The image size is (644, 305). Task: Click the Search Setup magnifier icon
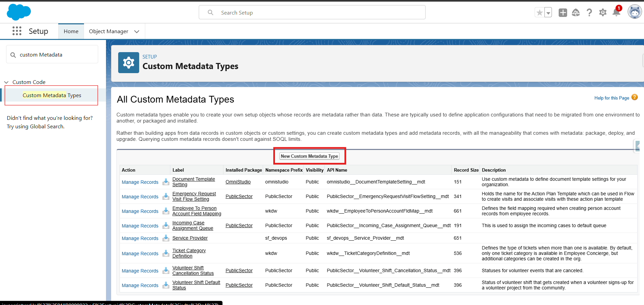(x=211, y=13)
